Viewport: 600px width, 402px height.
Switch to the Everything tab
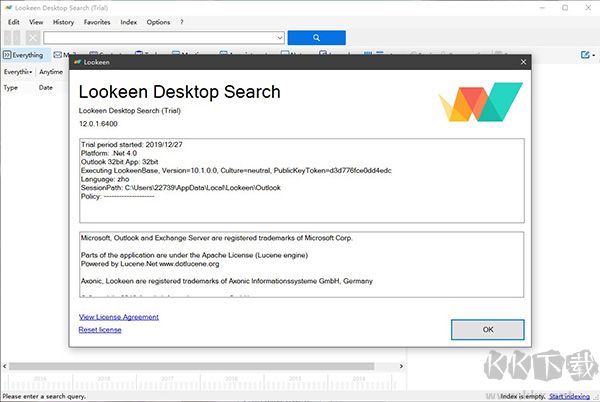coord(22,55)
